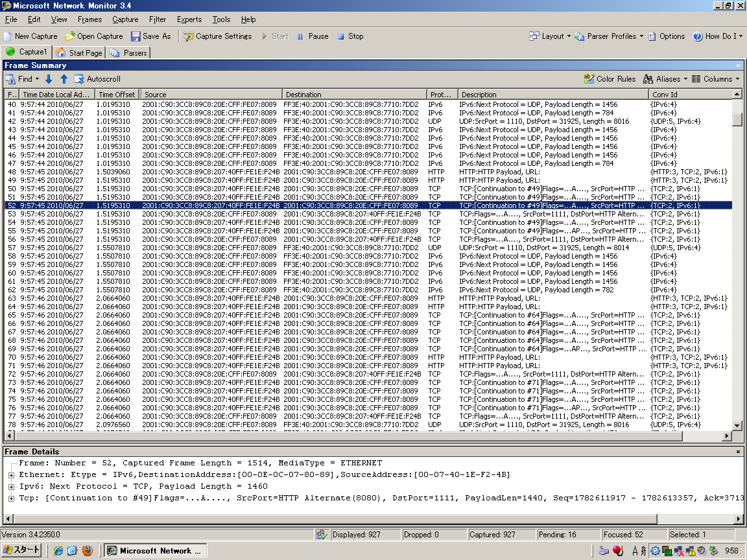
Task: Open the Find dropdown in Frame Summary
Action: click(23, 79)
